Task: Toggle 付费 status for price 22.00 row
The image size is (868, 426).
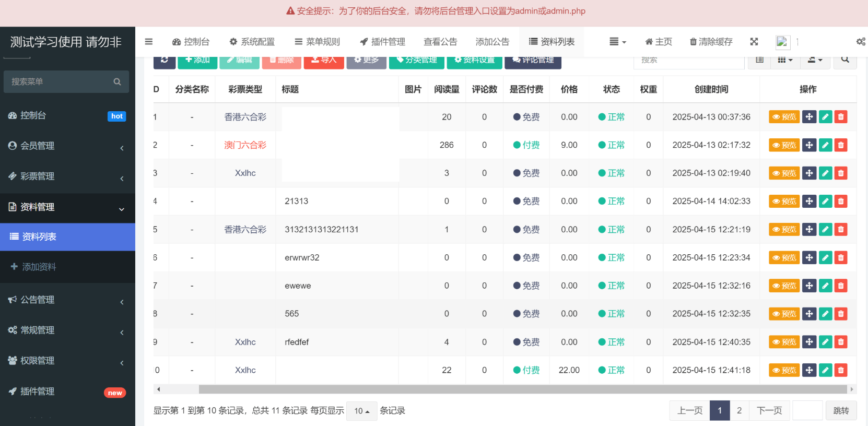Action: 526,370
